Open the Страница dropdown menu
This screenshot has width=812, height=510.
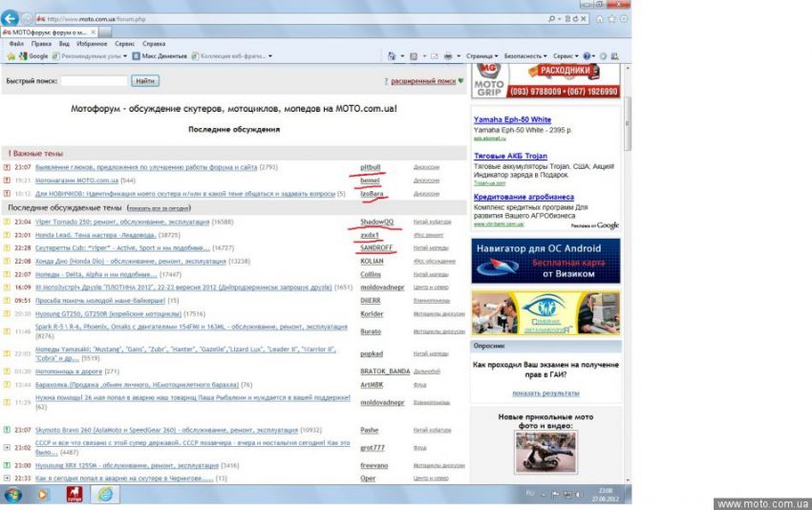[481, 56]
